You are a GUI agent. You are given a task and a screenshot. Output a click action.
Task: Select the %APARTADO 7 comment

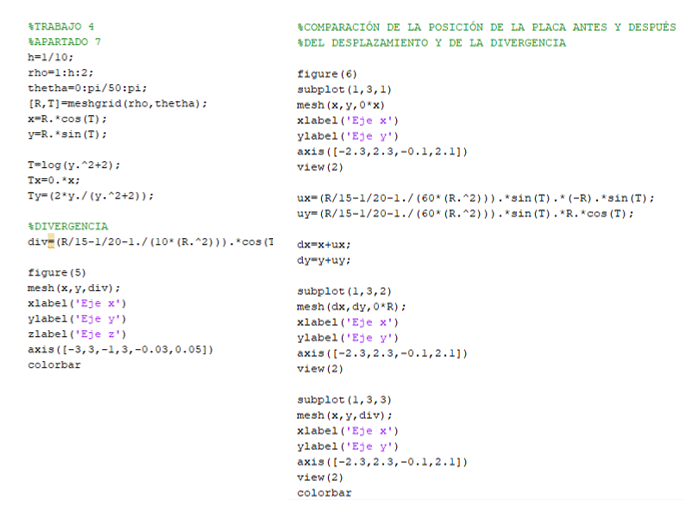tap(65, 42)
